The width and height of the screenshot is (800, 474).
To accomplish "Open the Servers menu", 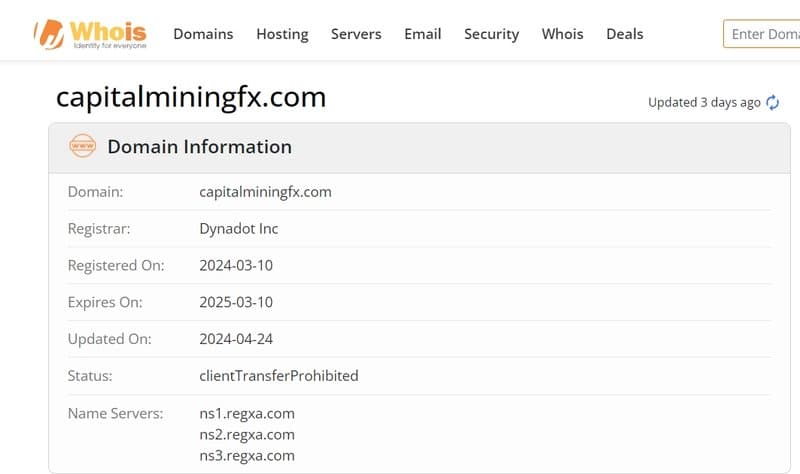I will (x=356, y=34).
